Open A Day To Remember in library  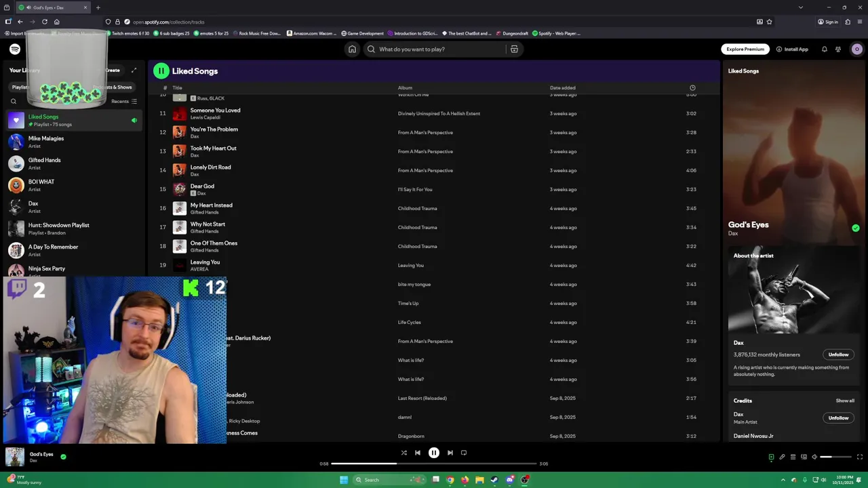(73, 250)
